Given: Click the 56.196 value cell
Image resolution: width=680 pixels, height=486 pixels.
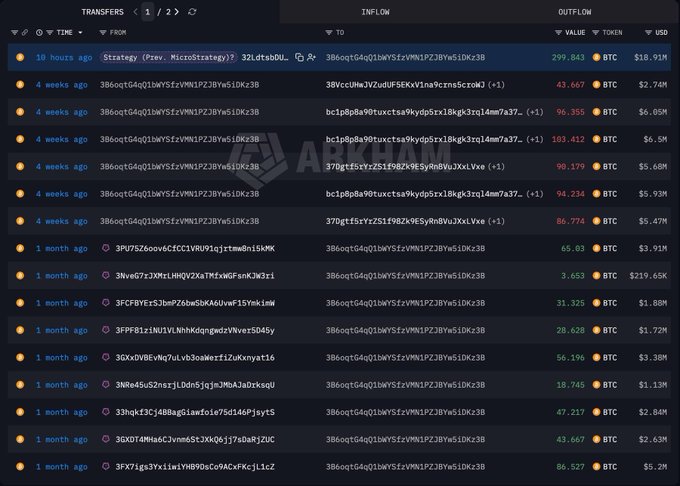Looking at the screenshot, I should [570, 358].
